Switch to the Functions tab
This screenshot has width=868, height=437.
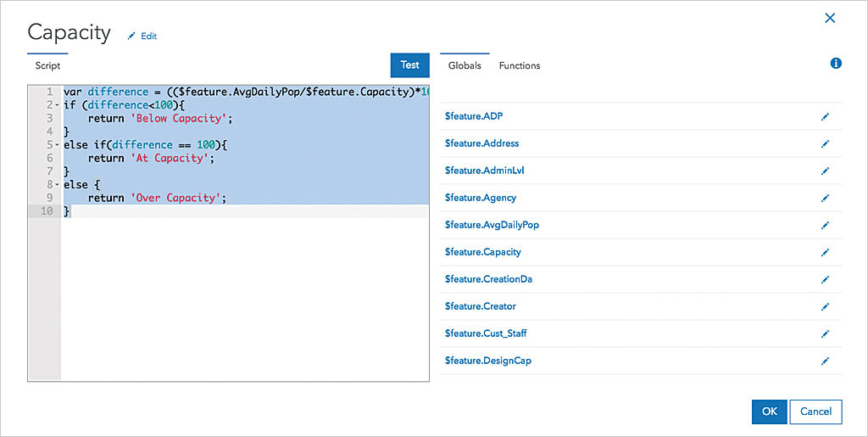[x=519, y=65]
